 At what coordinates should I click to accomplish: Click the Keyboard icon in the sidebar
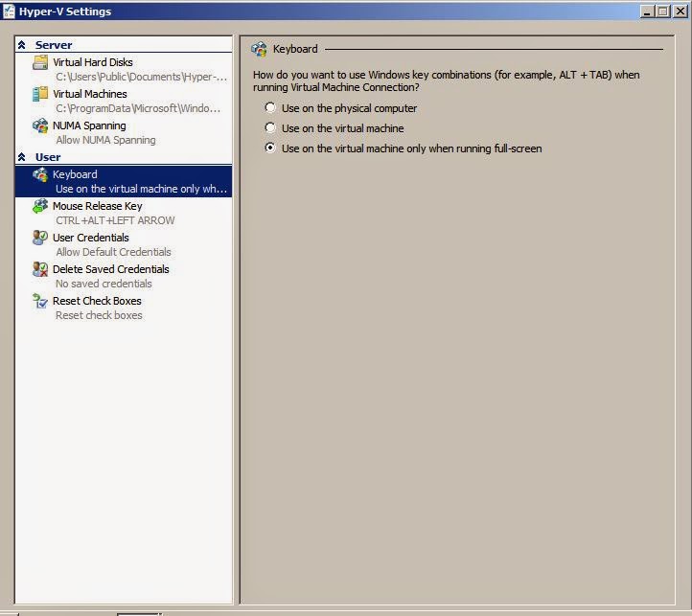pyautogui.click(x=40, y=174)
